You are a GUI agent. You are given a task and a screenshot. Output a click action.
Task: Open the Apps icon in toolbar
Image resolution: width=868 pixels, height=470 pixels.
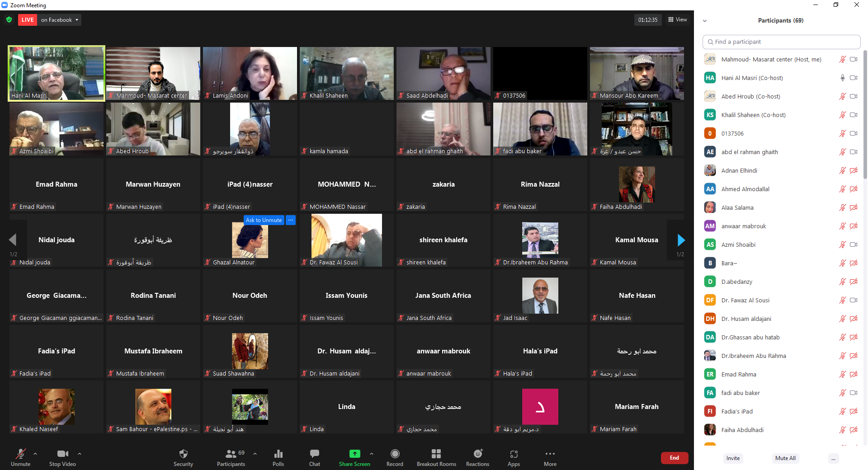514,454
